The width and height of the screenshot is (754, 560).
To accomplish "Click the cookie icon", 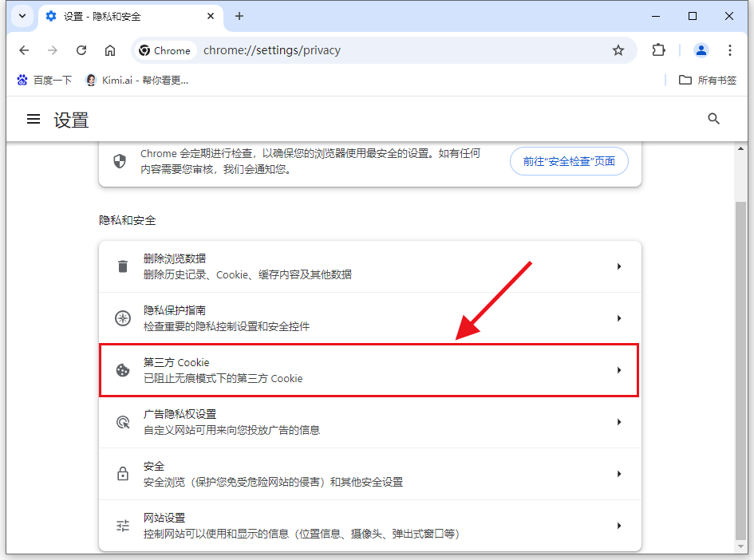I will 123,370.
